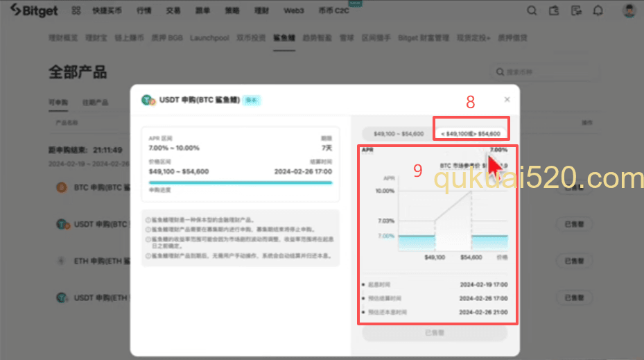The height and width of the screenshot is (360, 644).
Task: Click the orange BTC coin icon in list
Action: (x=62, y=187)
